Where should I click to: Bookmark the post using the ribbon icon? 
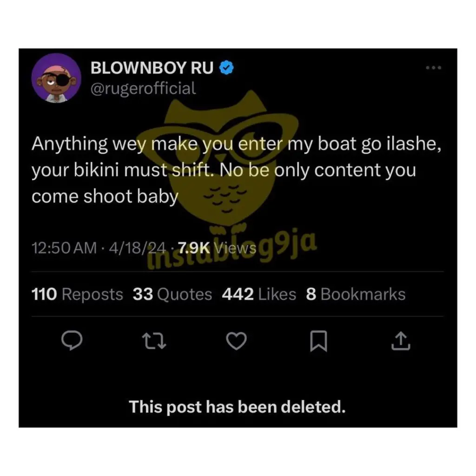click(x=318, y=341)
